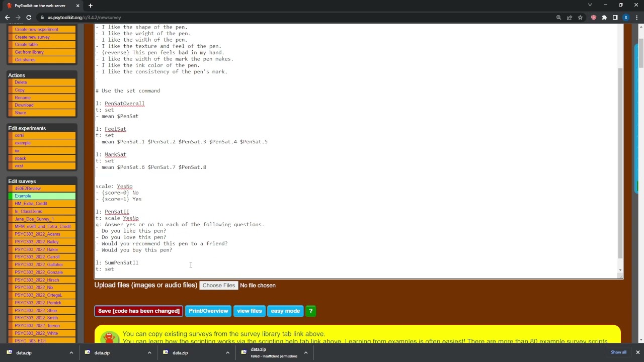
Task: Open a new browser tab
Action: point(91,6)
